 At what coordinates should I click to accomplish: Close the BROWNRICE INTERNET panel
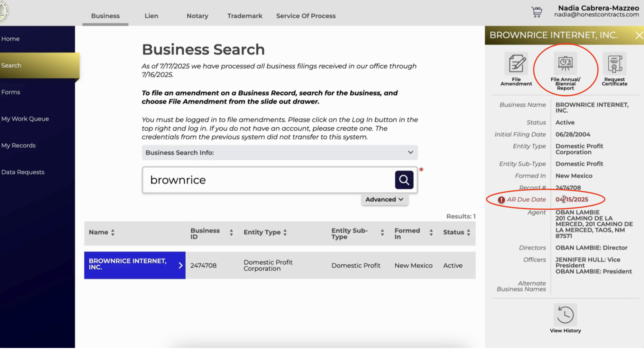point(639,35)
